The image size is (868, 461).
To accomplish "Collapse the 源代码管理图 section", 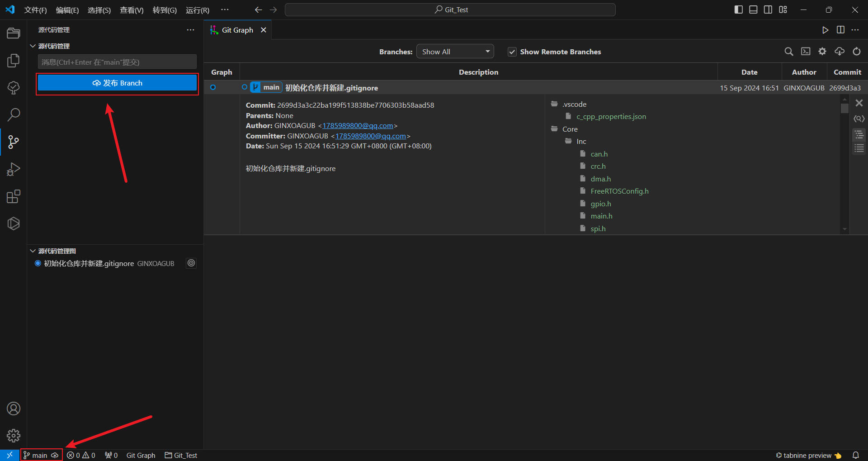I will click(33, 251).
